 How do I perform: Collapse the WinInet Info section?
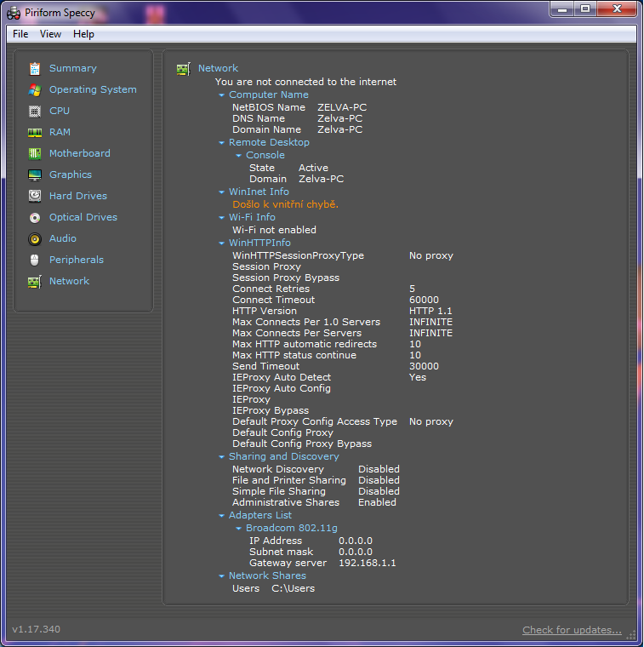(221, 192)
